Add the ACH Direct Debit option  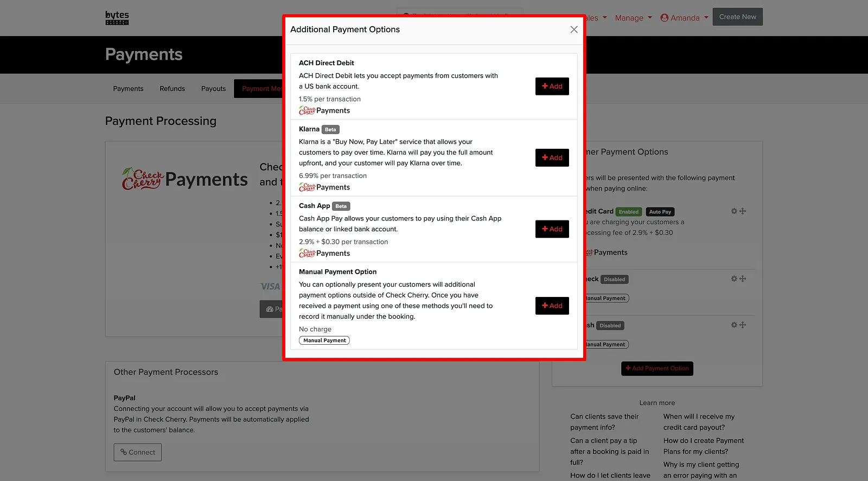coord(552,86)
